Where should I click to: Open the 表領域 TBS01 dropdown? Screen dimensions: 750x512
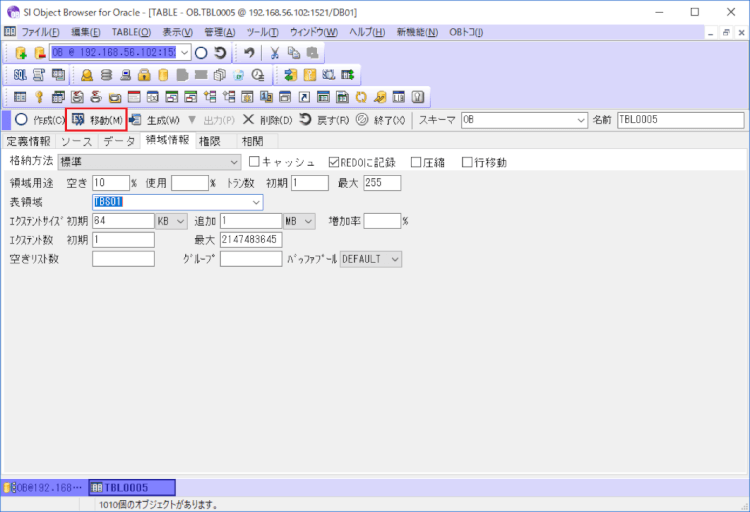tap(256, 202)
